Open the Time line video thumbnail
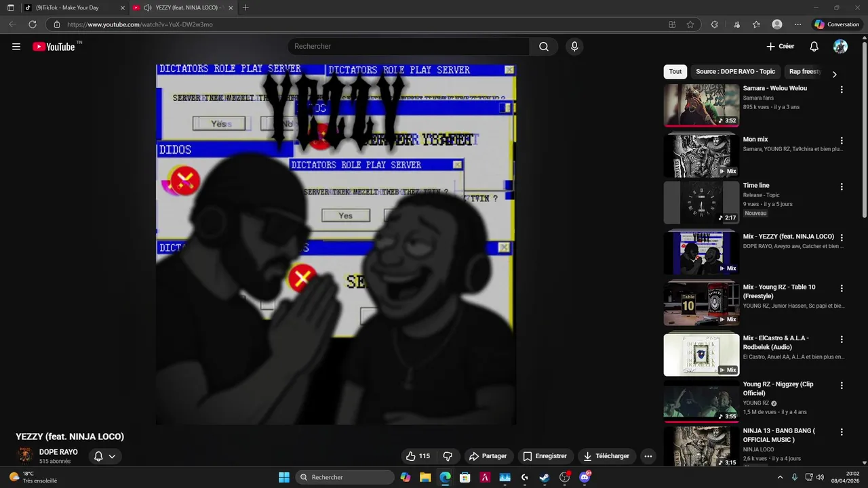 [x=701, y=202]
